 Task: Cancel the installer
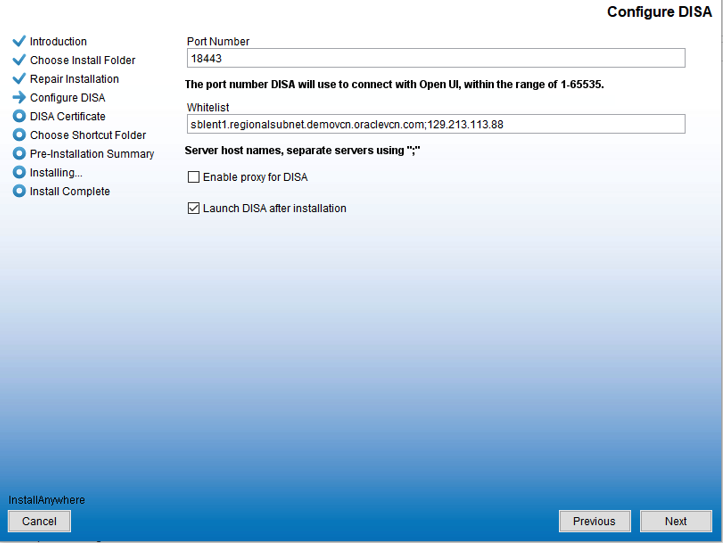39,521
